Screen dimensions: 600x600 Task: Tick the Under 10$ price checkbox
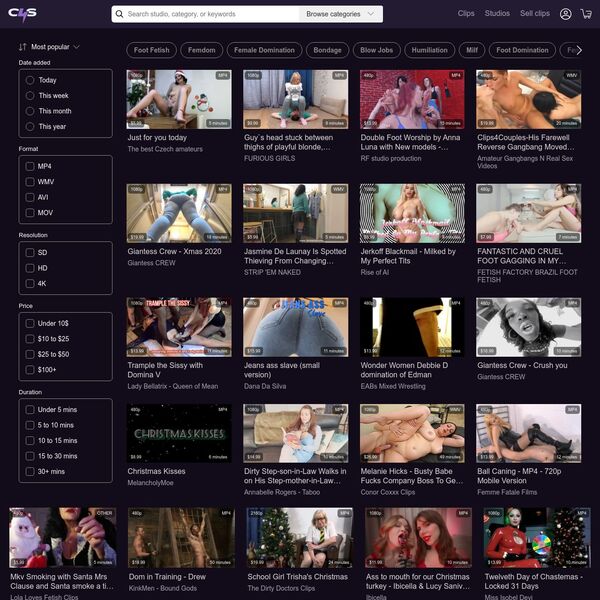(x=30, y=323)
